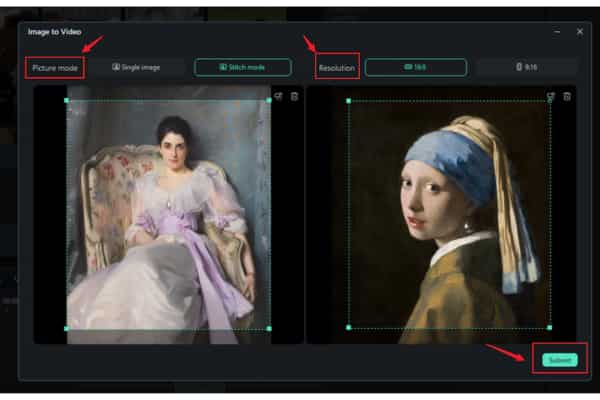Image resolution: width=600 pixels, height=400 pixels.
Task: Click the replace icon of the left portrait image
Action: (x=278, y=96)
